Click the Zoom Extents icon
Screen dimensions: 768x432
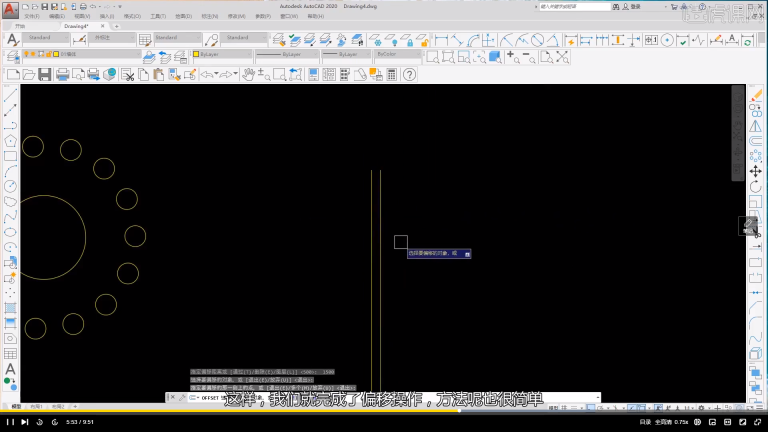(x=562, y=57)
